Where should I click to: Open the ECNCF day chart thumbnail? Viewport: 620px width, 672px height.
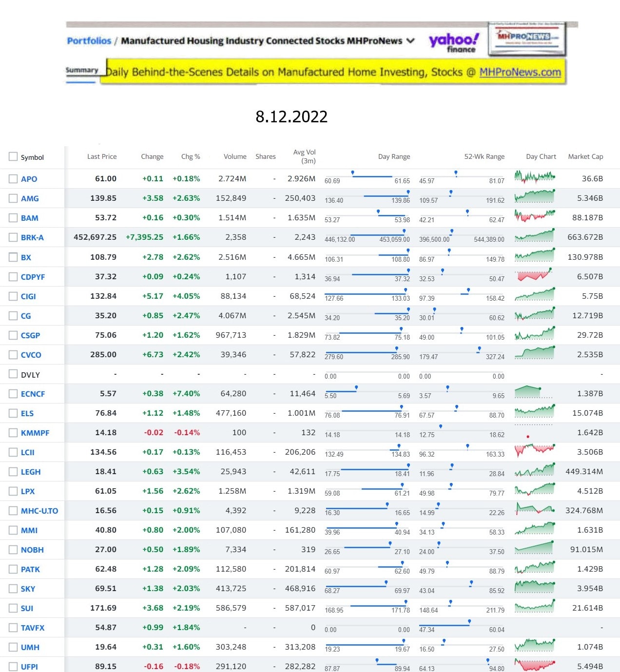pyautogui.click(x=534, y=392)
